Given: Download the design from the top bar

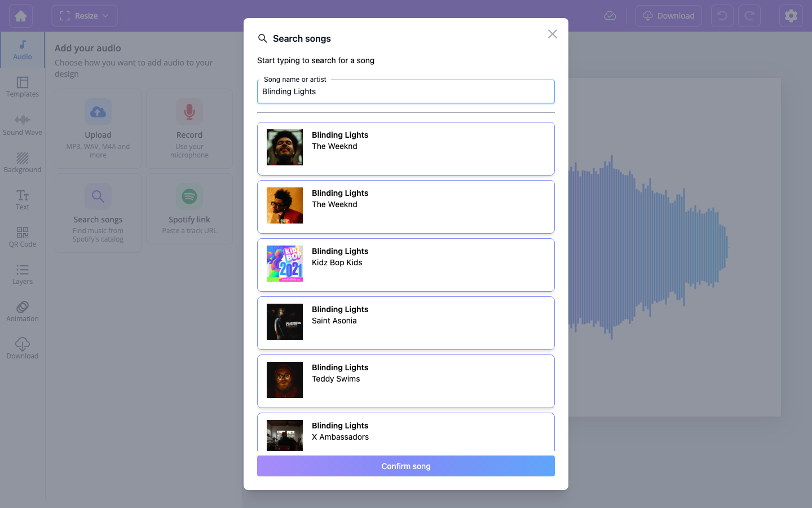Looking at the screenshot, I should [x=669, y=16].
